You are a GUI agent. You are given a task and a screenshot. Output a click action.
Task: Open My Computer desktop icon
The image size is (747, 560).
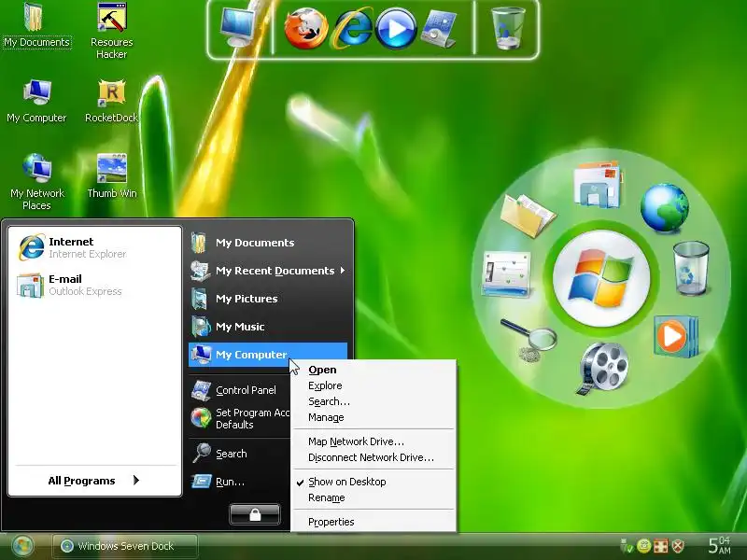coord(36,101)
